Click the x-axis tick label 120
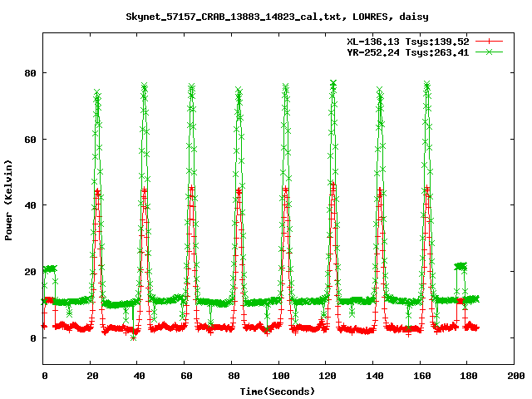 [328, 376]
